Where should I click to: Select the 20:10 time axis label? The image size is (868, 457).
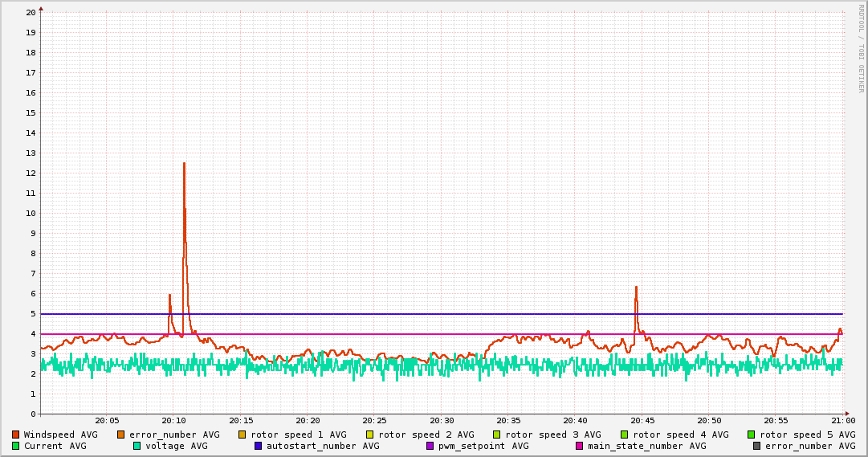coord(173,421)
